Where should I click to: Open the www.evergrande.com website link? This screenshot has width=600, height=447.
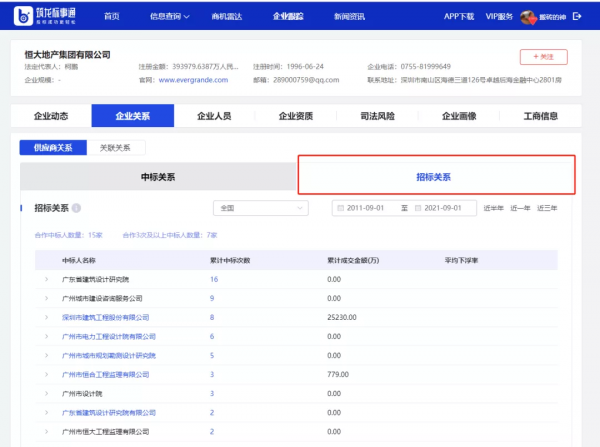(x=193, y=80)
